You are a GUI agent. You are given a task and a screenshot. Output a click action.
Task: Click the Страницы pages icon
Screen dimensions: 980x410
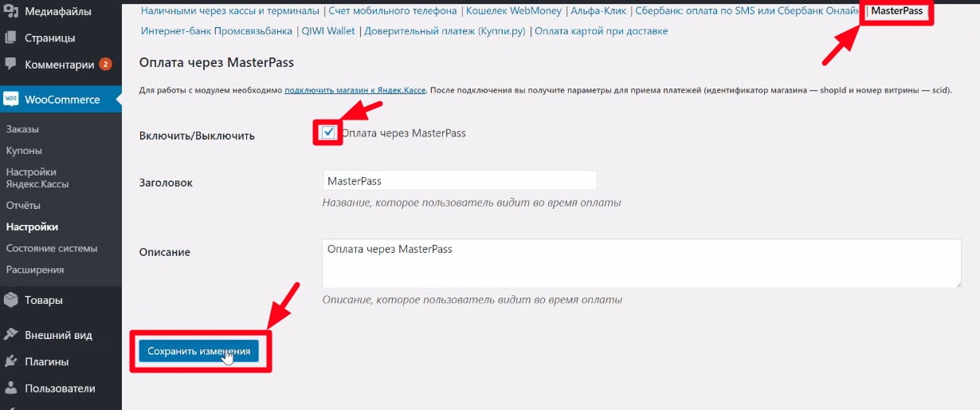tap(10, 38)
